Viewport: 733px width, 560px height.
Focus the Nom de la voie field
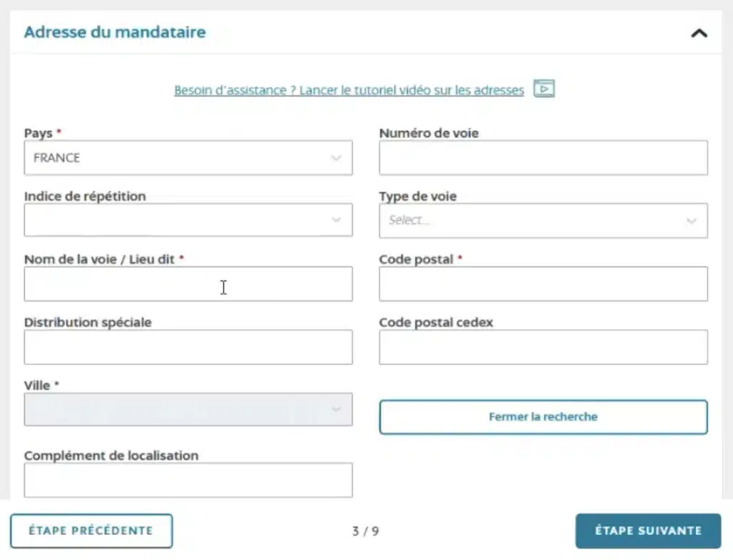188,283
